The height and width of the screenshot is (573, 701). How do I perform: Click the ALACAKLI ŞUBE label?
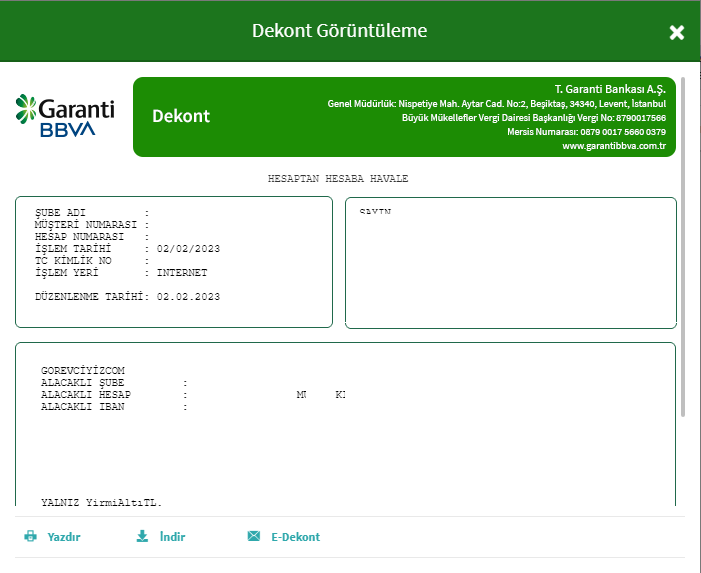coord(83,383)
